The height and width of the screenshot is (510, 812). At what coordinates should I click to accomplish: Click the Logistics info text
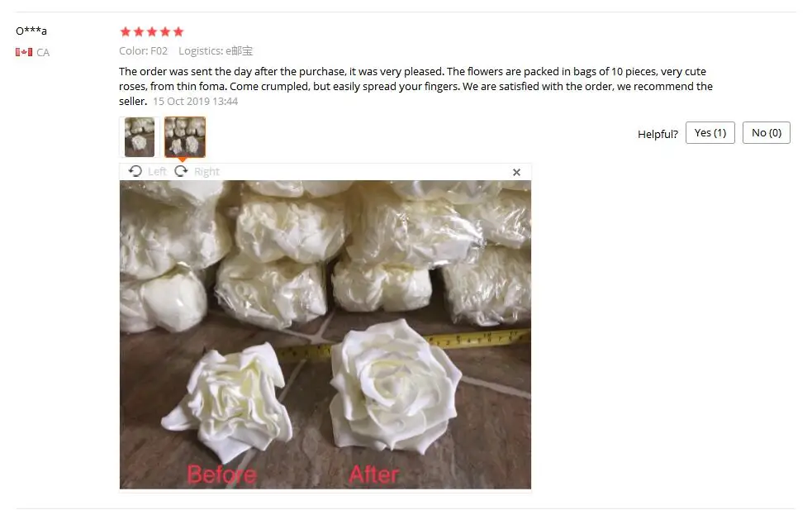pos(216,50)
